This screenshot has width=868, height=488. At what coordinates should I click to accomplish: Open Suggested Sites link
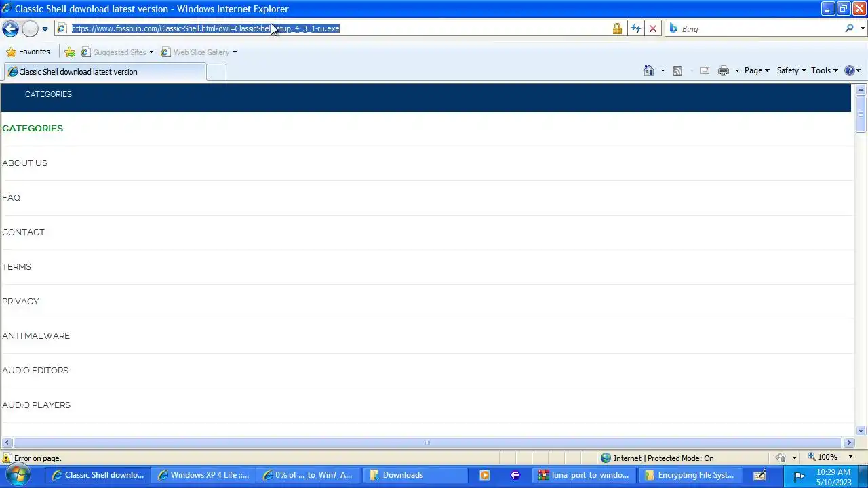(113, 52)
